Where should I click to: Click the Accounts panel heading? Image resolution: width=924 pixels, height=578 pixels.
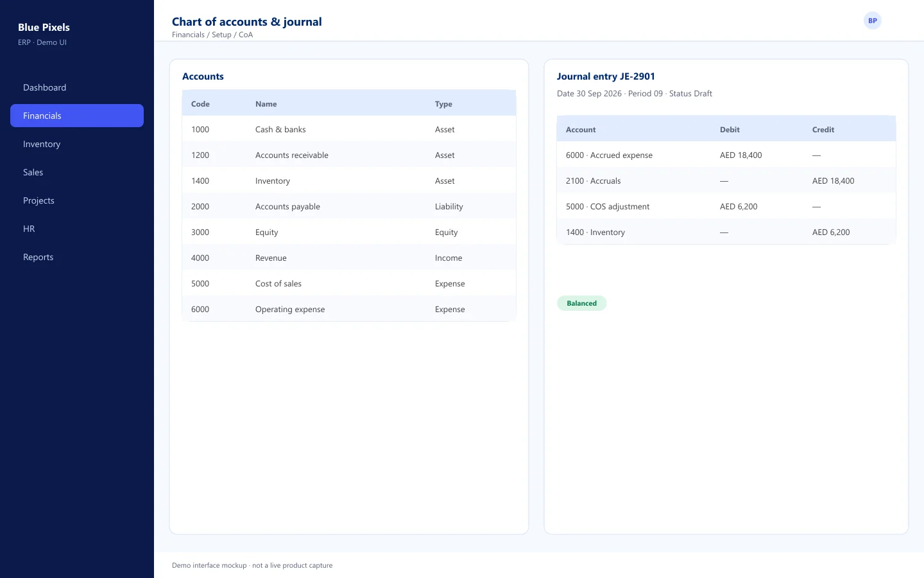(x=203, y=76)
